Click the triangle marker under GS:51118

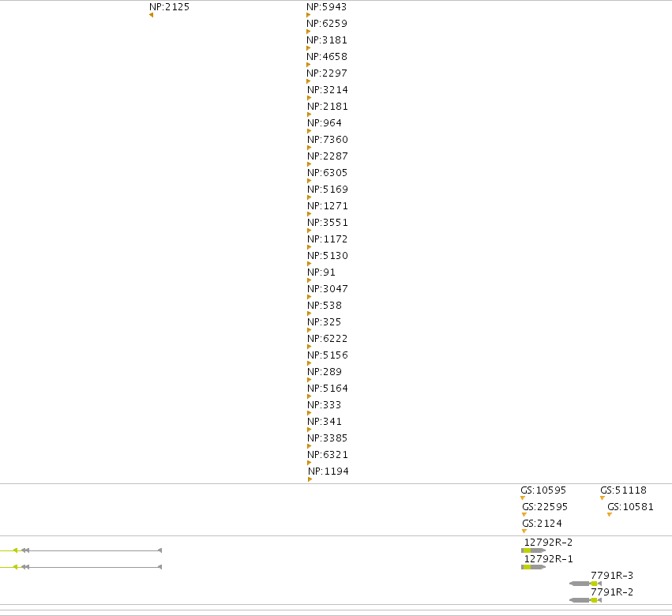[x=603, y=498]
